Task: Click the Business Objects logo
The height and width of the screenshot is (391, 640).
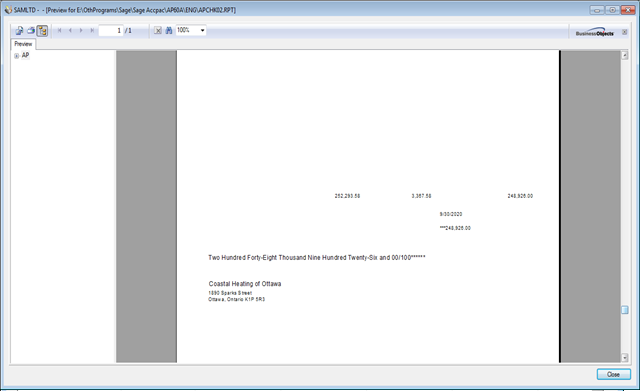Action: click(595, 32)
